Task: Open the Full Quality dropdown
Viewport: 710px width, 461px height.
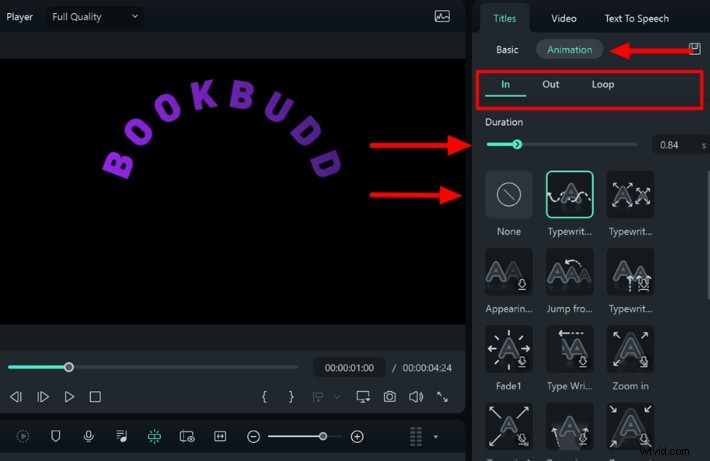Action: coord(95,17)
